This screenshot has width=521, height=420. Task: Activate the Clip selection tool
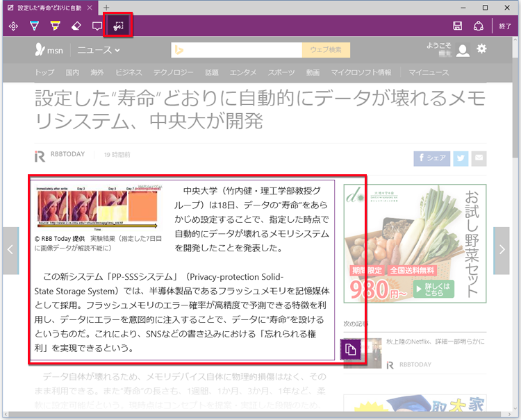click(x=118, y=26)
